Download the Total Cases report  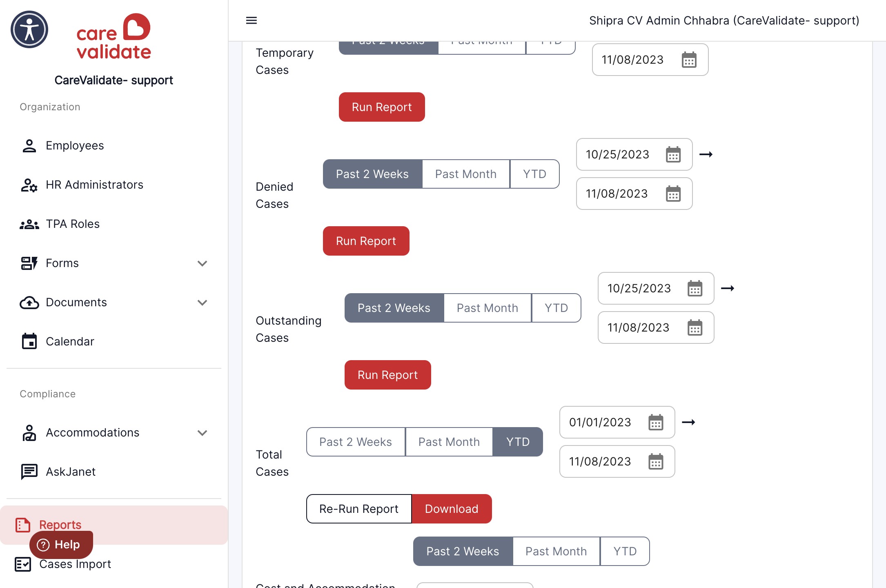pyautogui.click(x=452, y=509)
